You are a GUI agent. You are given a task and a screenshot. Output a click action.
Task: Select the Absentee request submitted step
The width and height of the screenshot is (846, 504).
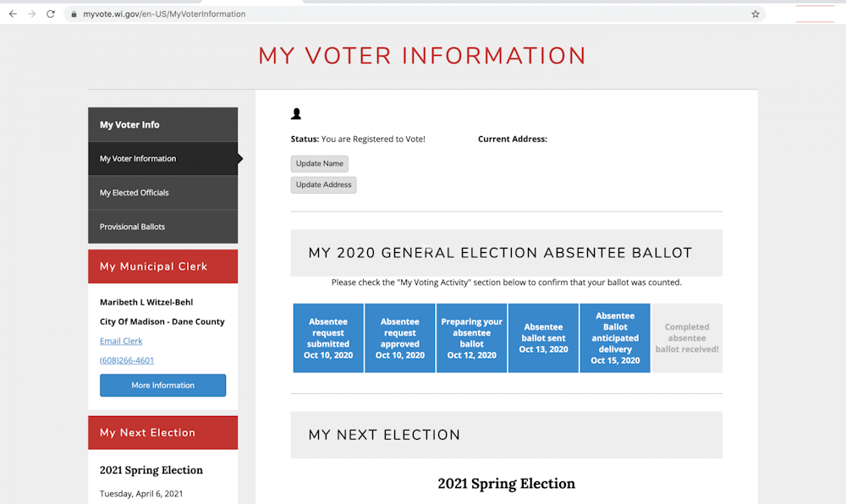(328, 338)
